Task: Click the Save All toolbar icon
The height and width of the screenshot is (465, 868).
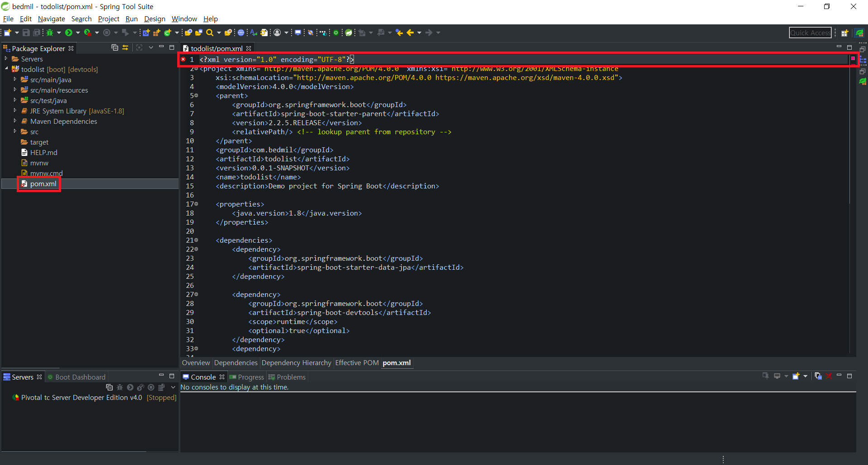Action: [37, 33]
